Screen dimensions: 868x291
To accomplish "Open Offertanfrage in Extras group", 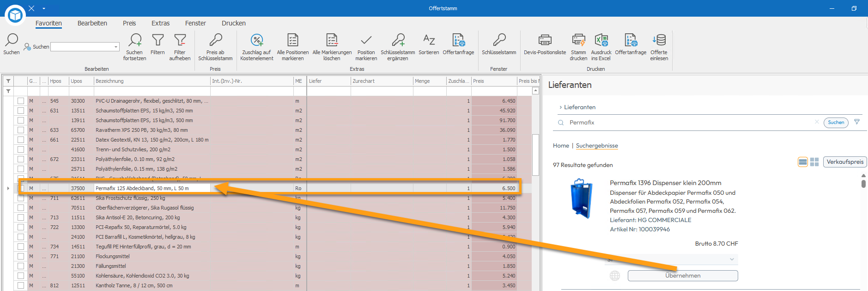I will (458, 44).
